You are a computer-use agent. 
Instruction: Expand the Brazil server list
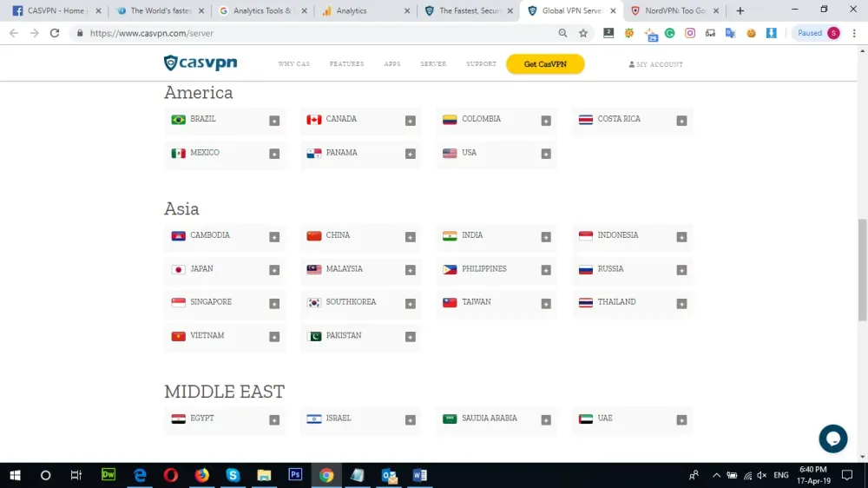click(274, 121)
